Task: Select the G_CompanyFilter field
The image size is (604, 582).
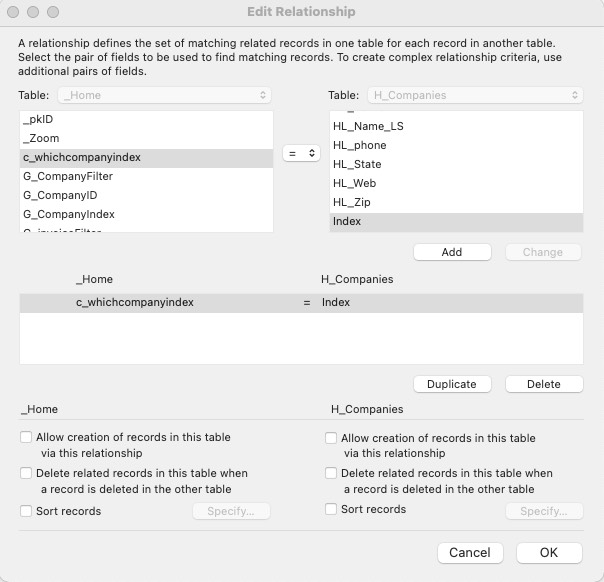Action: click(x=146, y=176)
